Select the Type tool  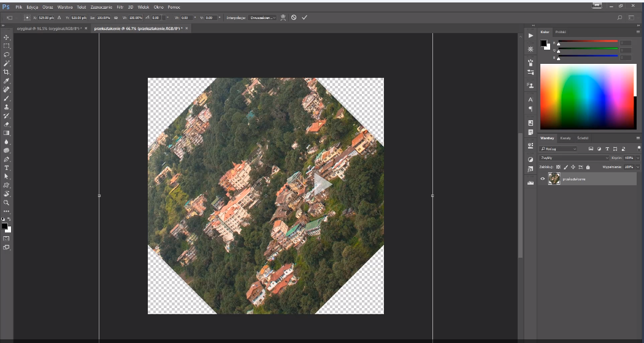click(x=7, y=168)
